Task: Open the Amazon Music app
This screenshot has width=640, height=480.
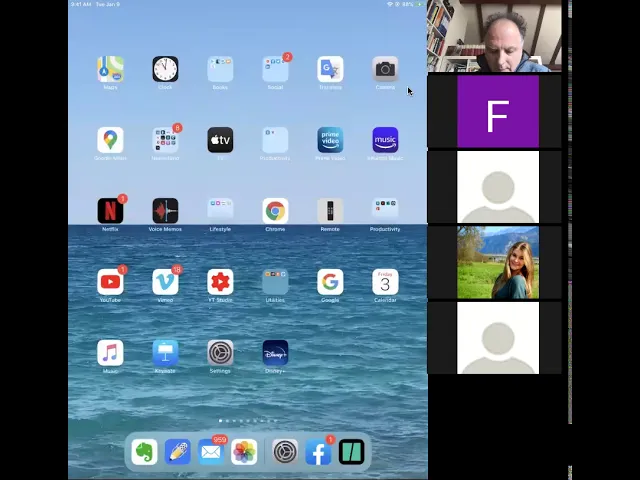Action: click(385, 140)
